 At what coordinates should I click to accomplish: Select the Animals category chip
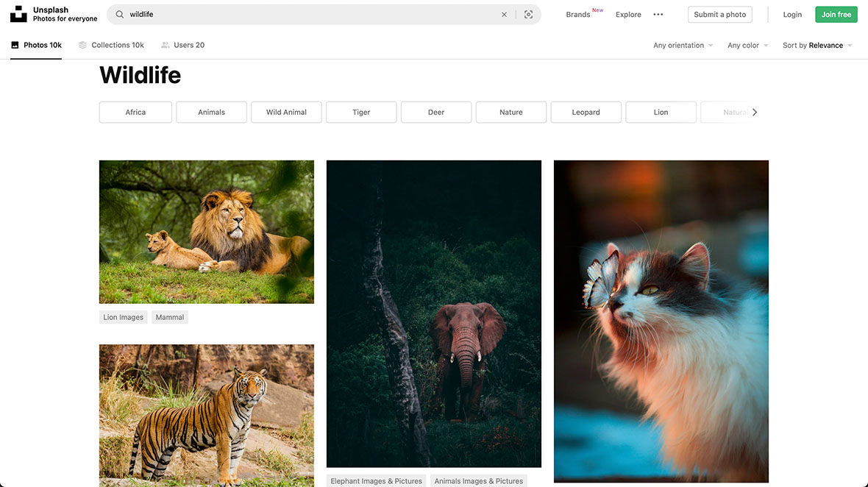[211, 112]
